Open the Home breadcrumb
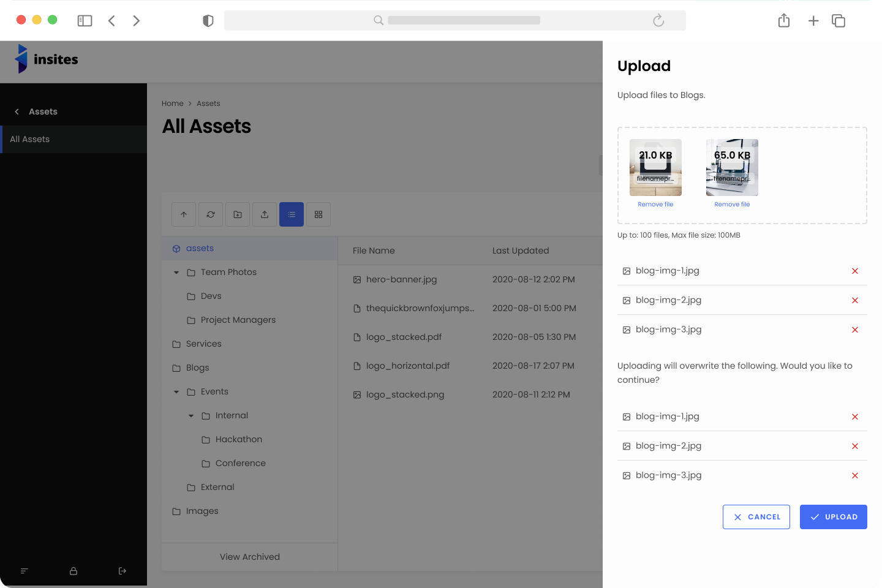Image resolution: width=882 pixels, height=588 pixels. 173,103
